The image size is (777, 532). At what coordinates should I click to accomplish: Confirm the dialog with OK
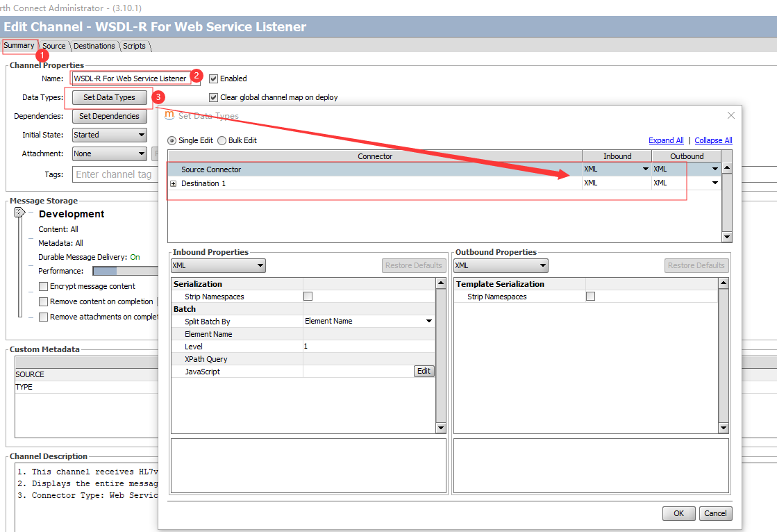pyautogui.click(x=679, y=514)
